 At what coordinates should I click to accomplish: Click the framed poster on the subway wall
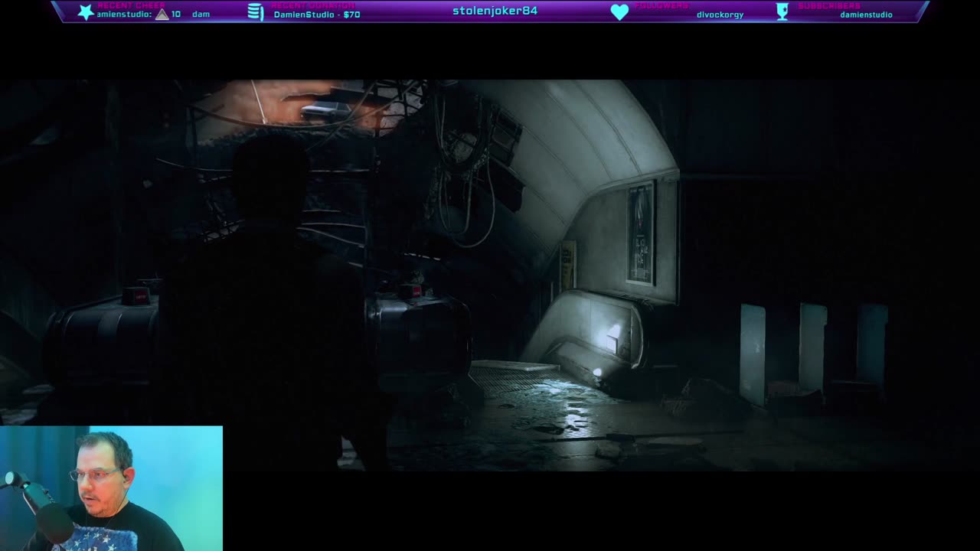tap(642, 233)
